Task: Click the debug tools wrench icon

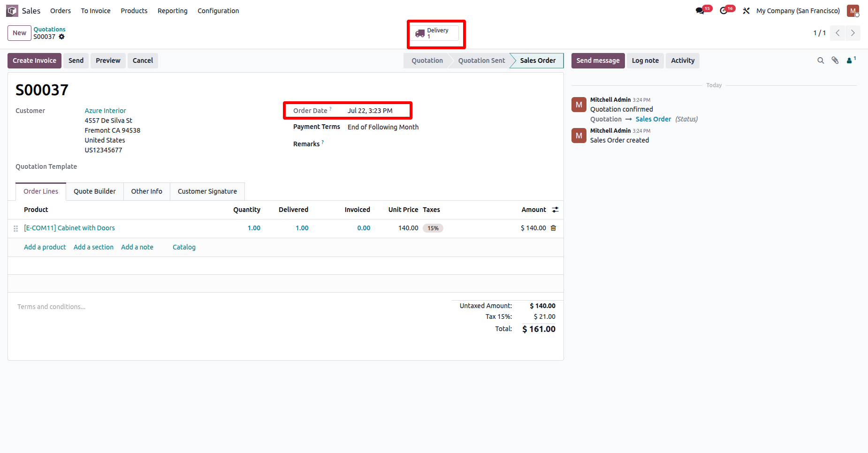Action: (746, 10)
